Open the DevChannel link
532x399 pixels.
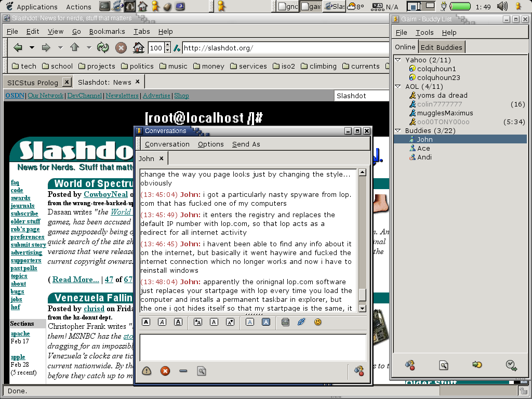click(85, 96)
